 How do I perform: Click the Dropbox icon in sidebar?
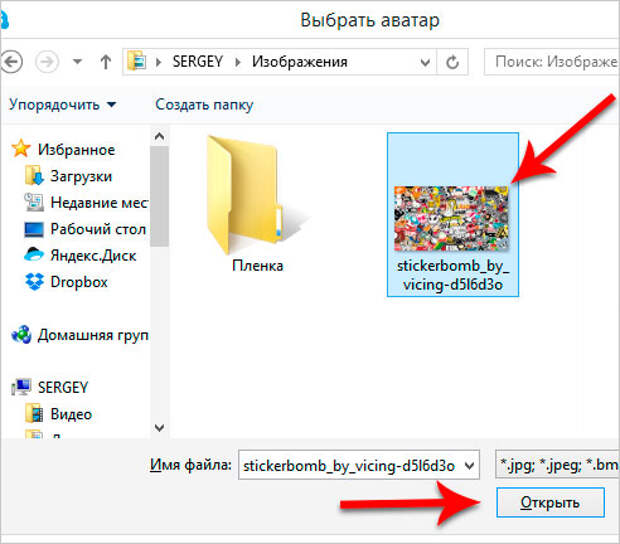point(34,281)
